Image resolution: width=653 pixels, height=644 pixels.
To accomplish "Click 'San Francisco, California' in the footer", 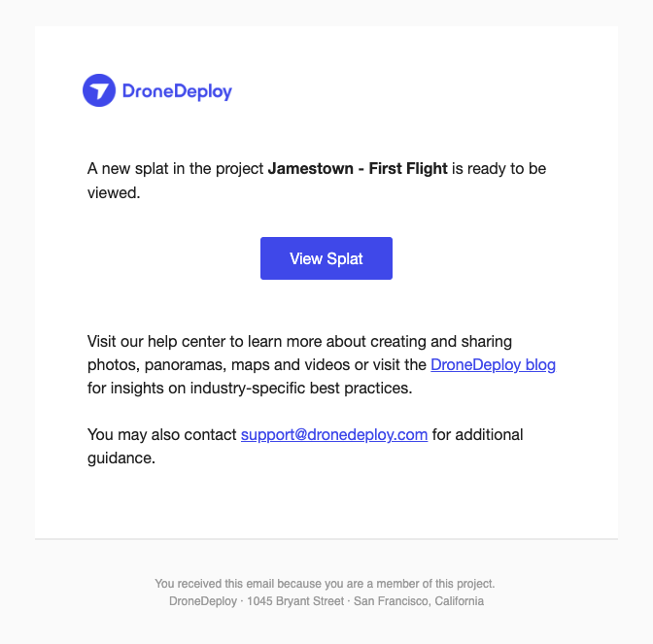I will pos(418,601).
